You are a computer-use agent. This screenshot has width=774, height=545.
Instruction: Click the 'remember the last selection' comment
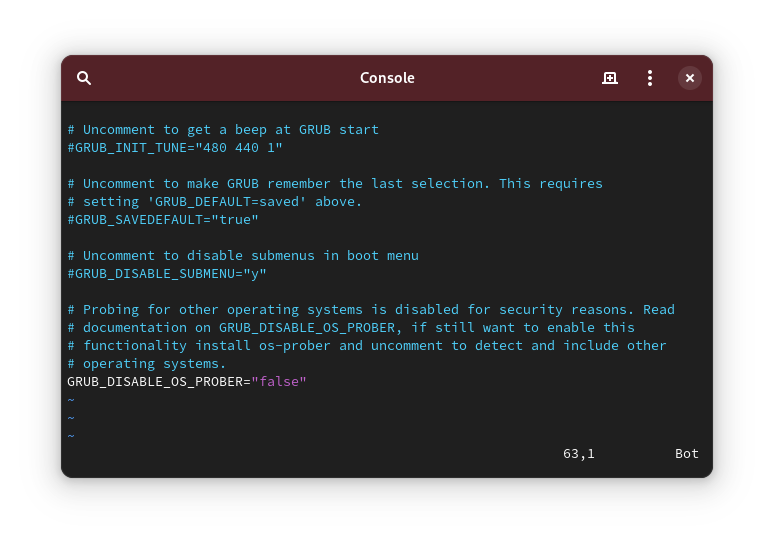point(335,184)
